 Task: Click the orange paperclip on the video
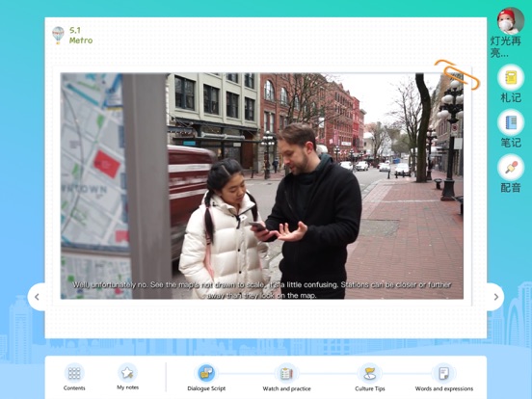point(457,74)
